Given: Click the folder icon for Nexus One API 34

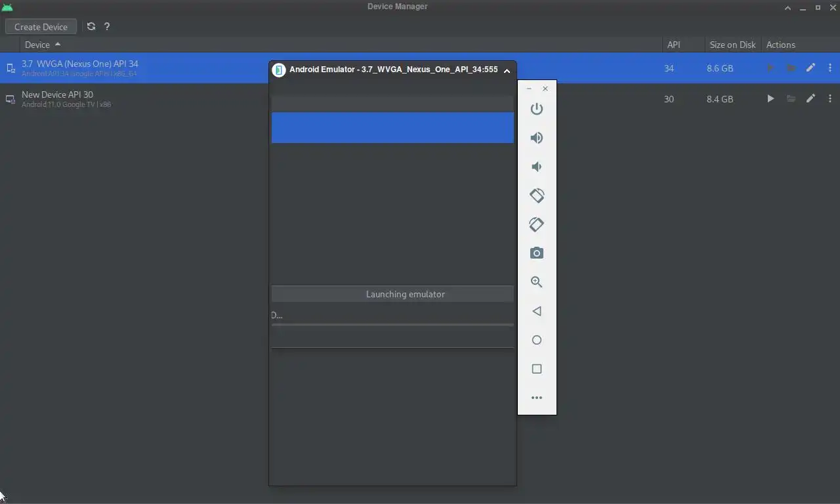Looking at the screenshot, I should click(791, 68).
